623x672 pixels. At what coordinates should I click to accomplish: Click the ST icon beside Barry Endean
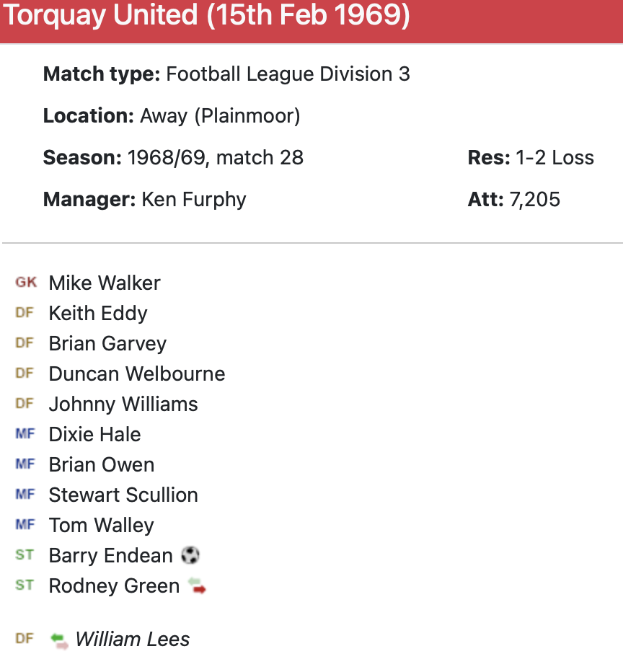point(25,555)
